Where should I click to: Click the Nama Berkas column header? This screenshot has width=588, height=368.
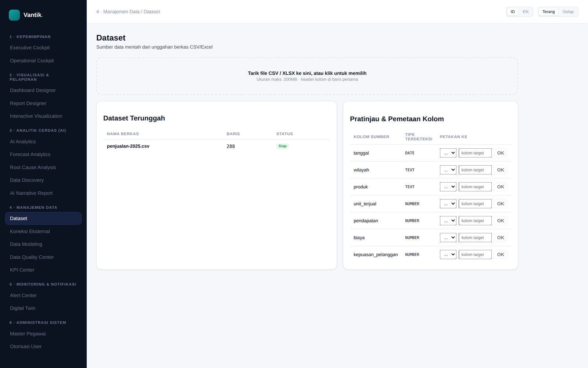click(x=123, y=134)
